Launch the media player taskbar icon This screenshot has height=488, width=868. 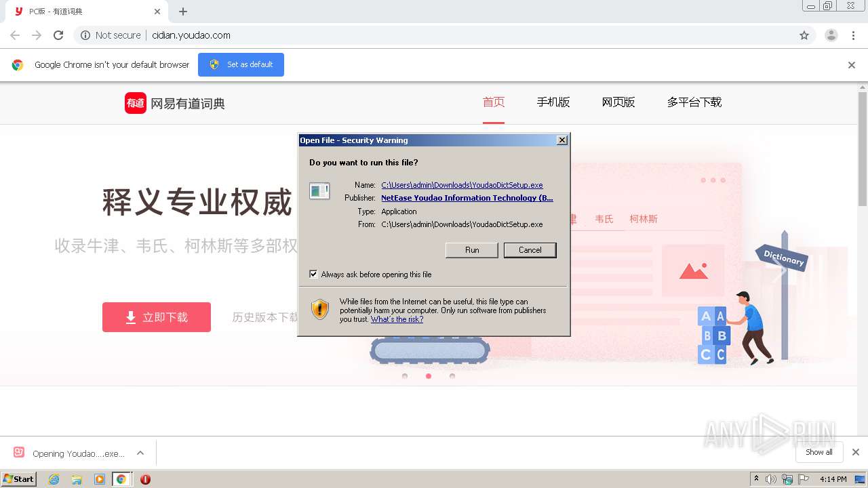tap(100, 479)
